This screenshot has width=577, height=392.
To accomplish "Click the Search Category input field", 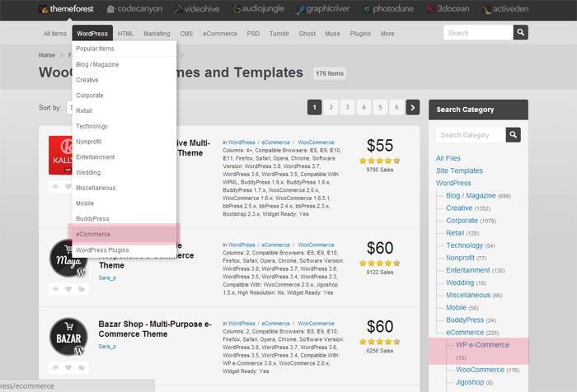I will pos(470,135).
